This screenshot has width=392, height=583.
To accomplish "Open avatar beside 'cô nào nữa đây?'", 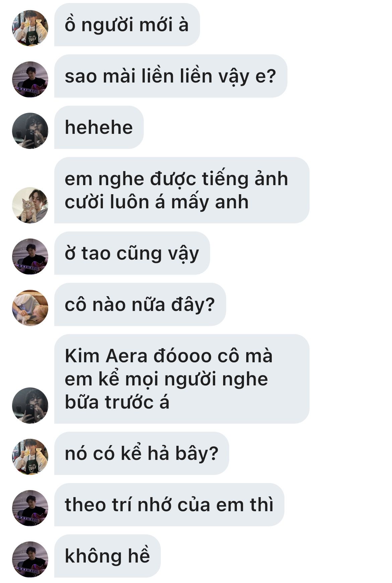I will pos(30,308).
